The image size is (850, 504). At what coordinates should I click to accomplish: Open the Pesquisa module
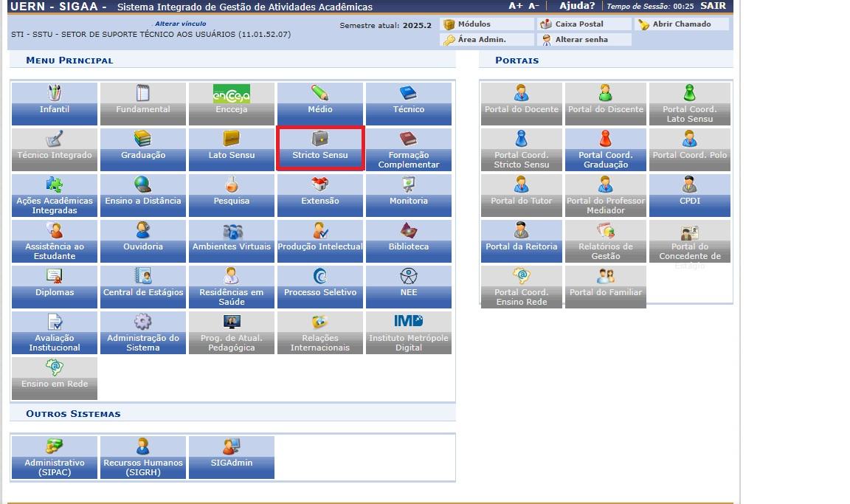[x=232, y=194]
